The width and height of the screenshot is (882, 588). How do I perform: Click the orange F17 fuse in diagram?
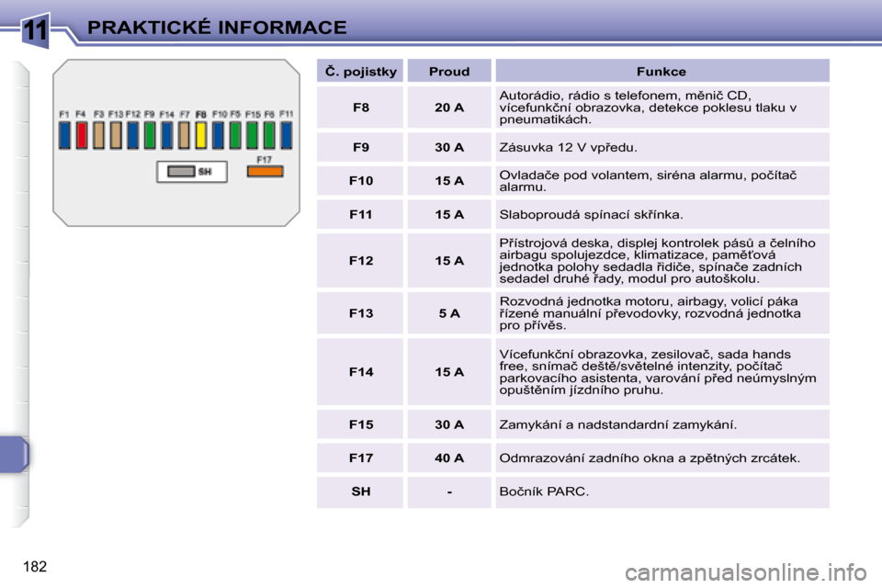[265, 171]
